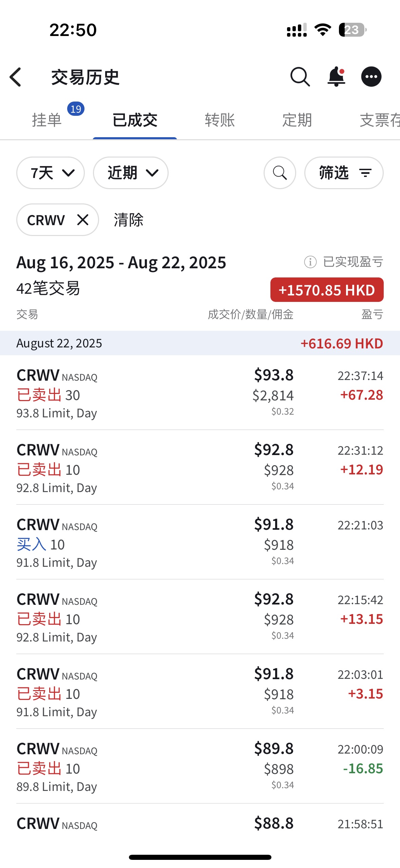Select the 定期 tab
Viewport: 400px width, 868px height.
coord(297,120)
